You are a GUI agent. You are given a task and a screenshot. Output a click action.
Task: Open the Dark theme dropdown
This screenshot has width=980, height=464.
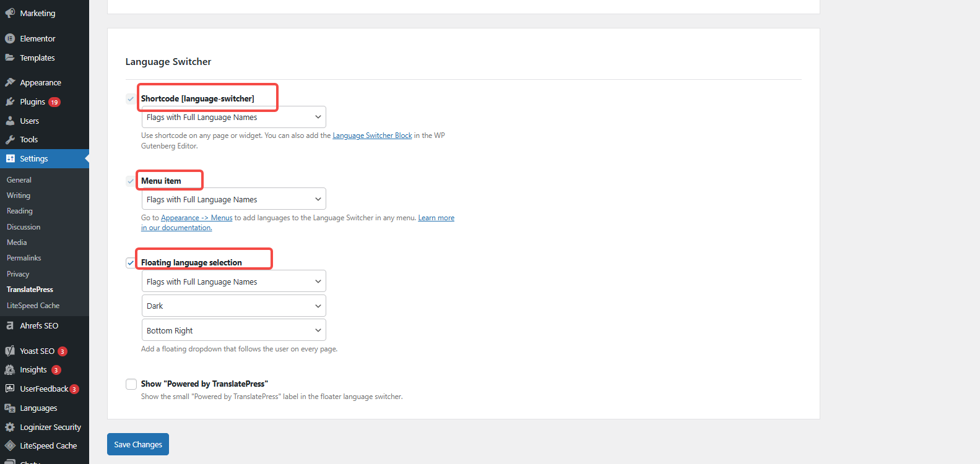click(x=233, y=306)
